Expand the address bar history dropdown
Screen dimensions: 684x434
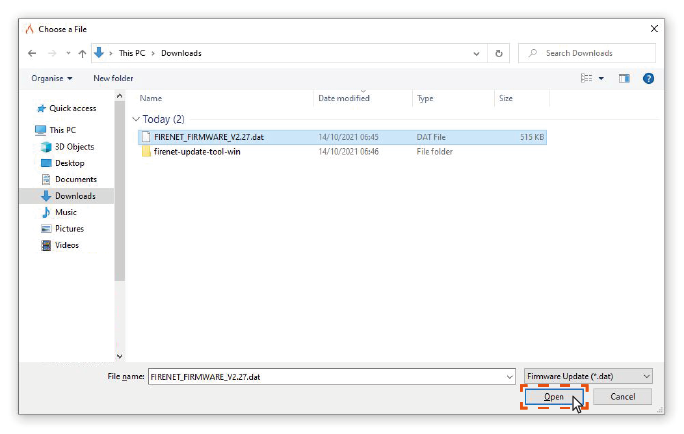click(476, 54)
